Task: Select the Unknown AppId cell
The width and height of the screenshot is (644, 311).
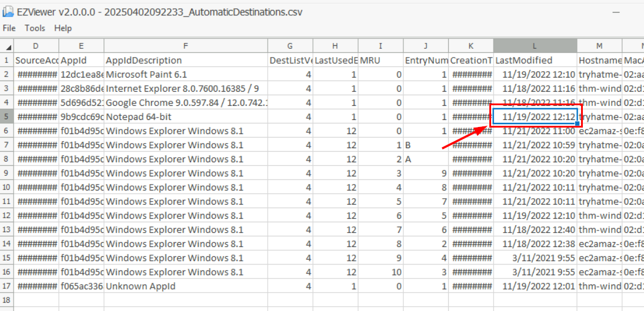Action: click(186, 286)
